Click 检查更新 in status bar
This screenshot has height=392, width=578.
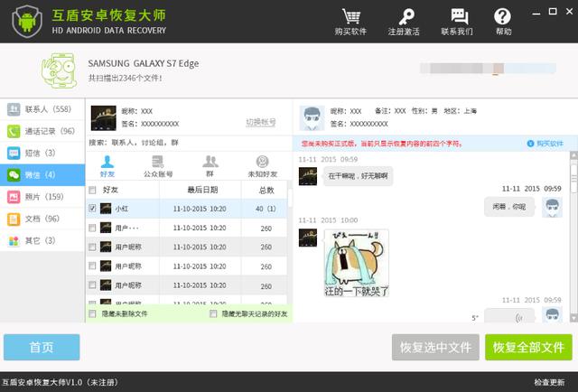point(549,382)
